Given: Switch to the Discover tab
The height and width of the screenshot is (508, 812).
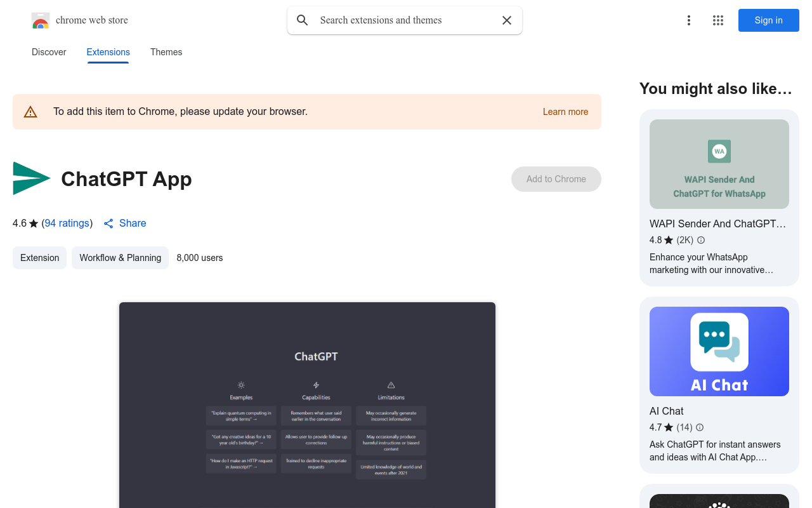Looking at the screenshot, I should point(49,52).
